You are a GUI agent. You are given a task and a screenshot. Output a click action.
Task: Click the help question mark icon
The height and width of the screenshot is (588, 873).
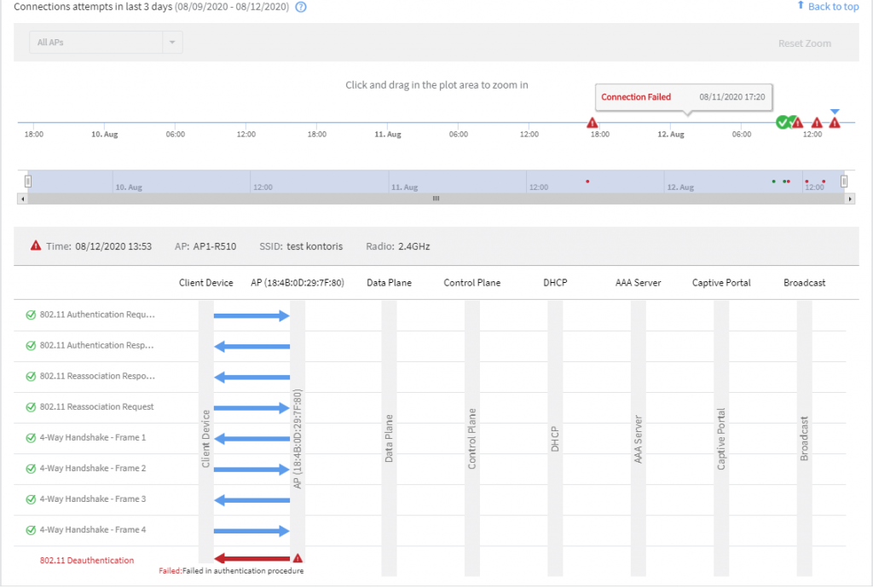300,8
